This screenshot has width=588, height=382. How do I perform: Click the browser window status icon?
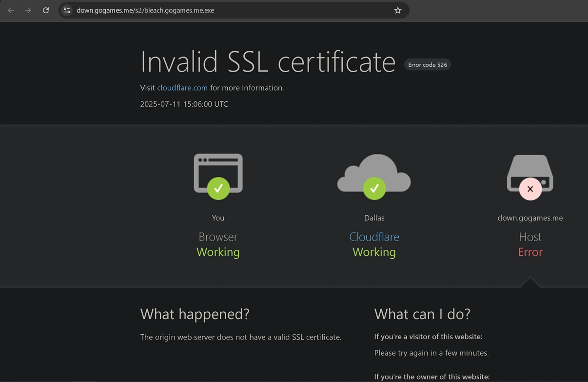click(218, 176)
